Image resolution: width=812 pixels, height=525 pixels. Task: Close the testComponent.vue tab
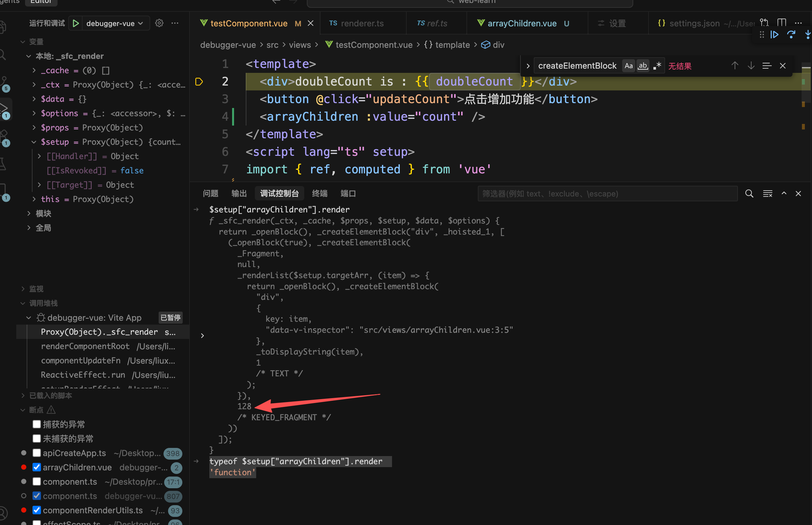pos(311,23)
